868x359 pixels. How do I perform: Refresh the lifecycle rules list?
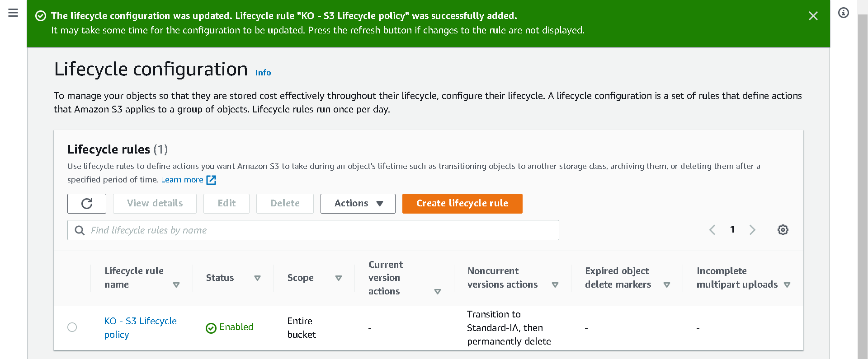[x=87, y=204]
